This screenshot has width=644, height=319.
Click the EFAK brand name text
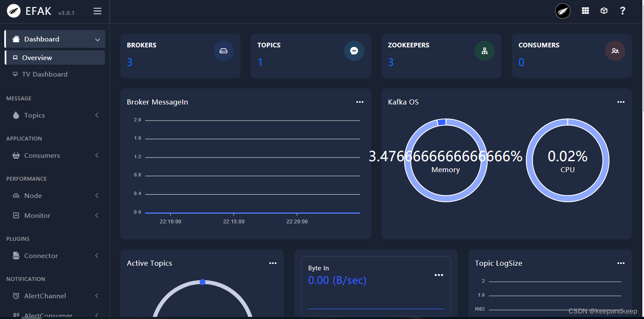point(38,11)
